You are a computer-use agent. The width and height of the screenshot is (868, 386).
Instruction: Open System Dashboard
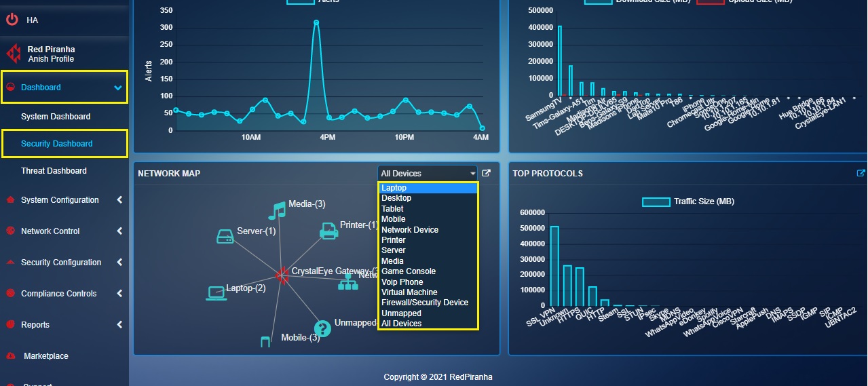[x=56, y=117]
